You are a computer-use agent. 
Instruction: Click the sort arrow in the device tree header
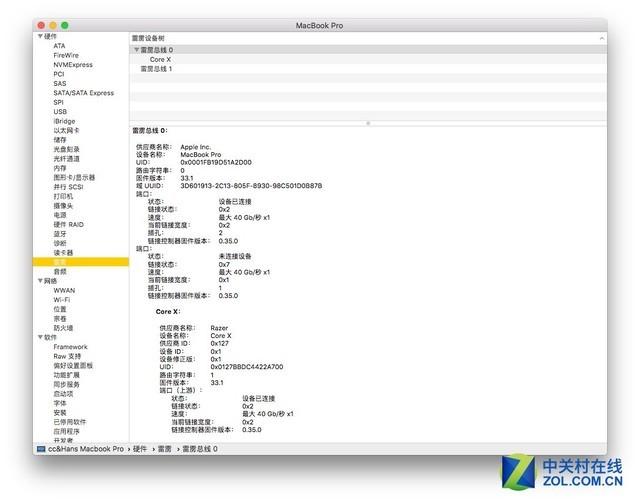click(x=602, y=38)
